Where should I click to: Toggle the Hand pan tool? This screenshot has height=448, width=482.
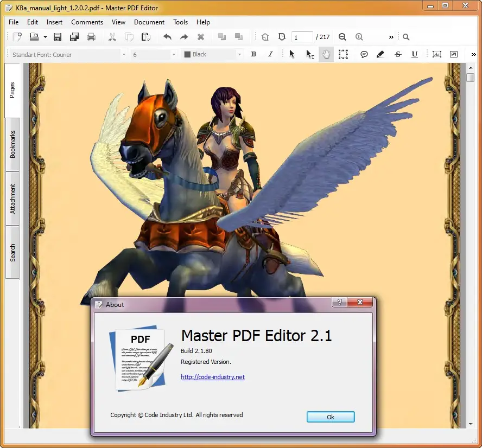click(x=326, y=55)
